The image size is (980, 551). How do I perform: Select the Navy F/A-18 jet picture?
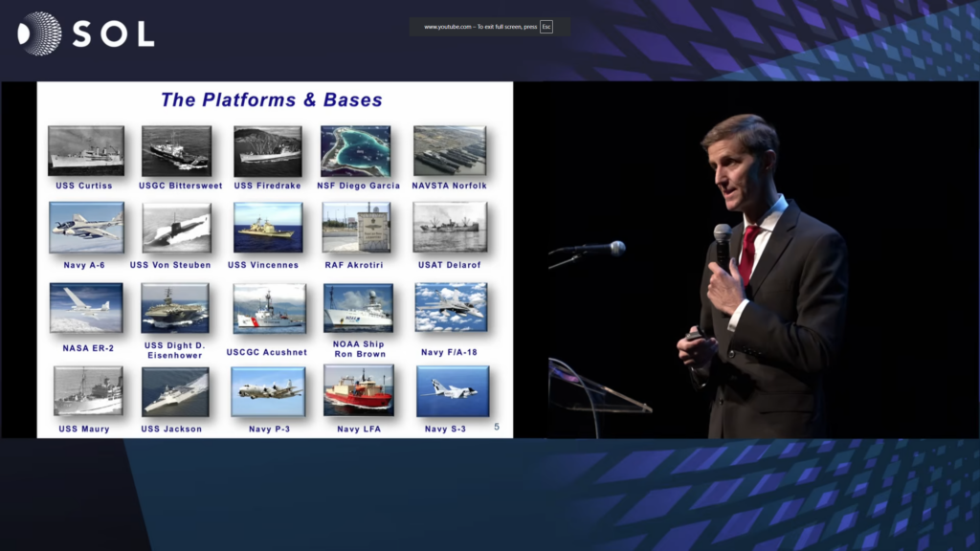pyautogui.click(x=451, y=308)
